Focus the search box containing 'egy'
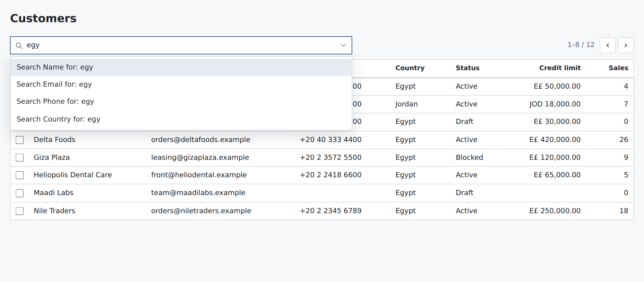The height and width of the screenshot is (282, 644). click(181, 45)
